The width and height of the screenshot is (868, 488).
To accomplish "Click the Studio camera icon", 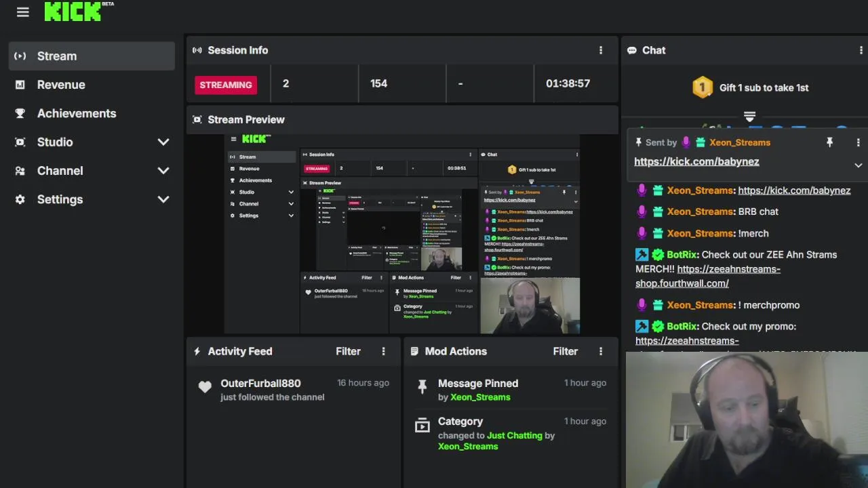I will (20, 142).
